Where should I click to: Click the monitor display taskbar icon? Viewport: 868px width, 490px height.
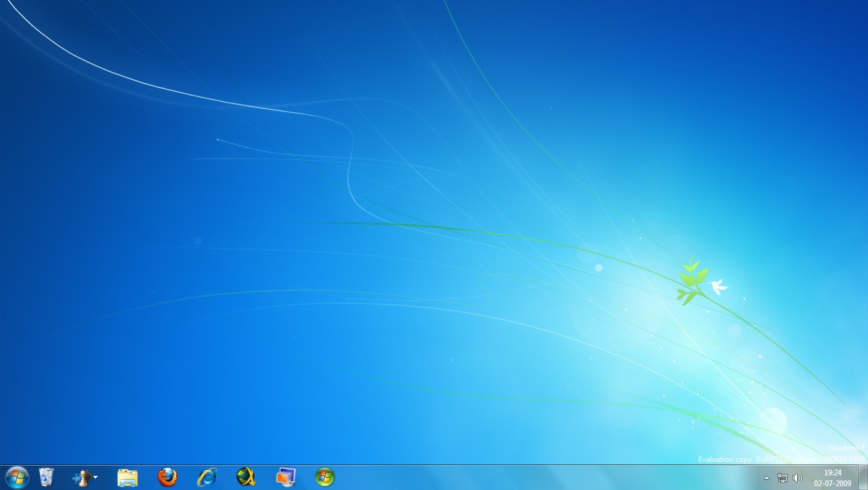(285, 477)
